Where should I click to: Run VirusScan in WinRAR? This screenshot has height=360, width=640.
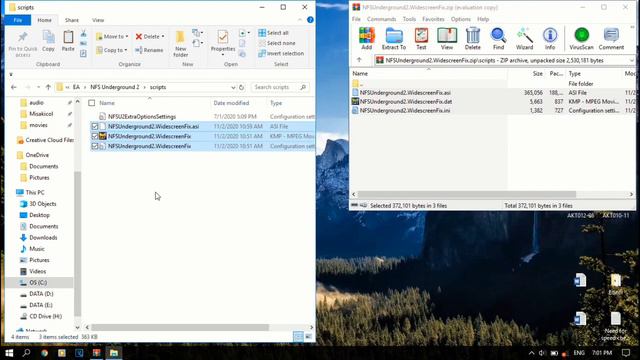pyautogui.click(x=582, y=38)
